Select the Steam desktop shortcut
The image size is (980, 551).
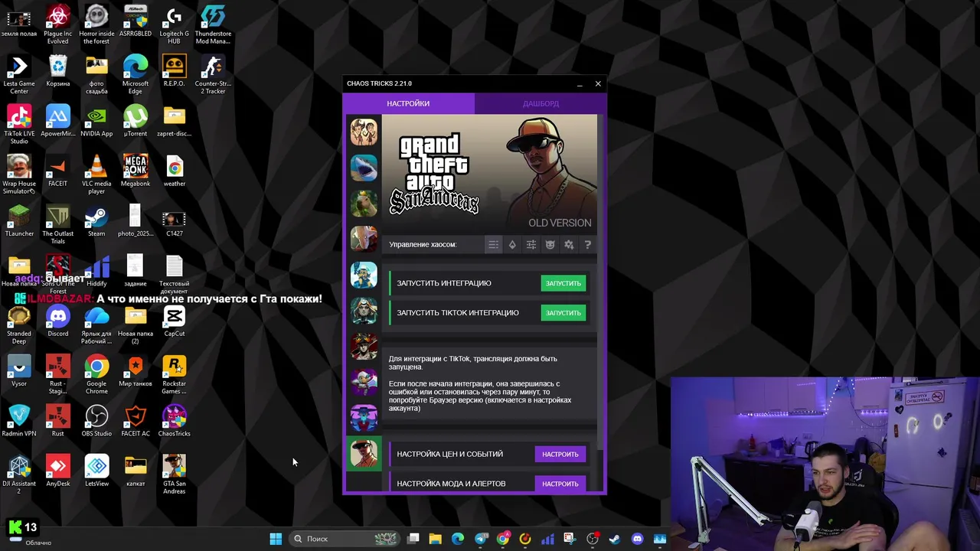pos(96,220)
